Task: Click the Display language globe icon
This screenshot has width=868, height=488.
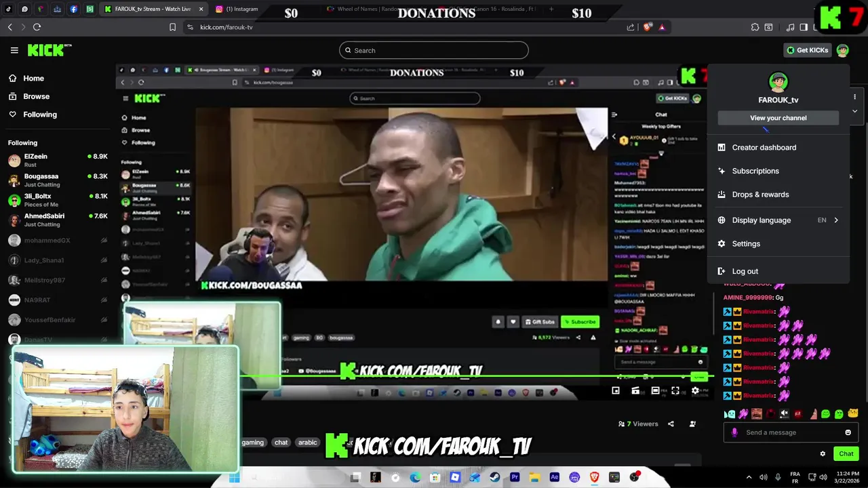Action: 722,220
